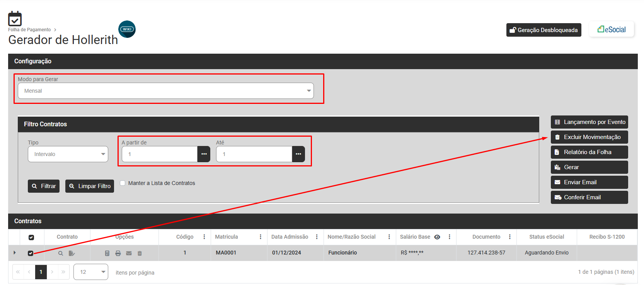The image size is (644, 285).
Task: Open contract search magnifier in row MA0001
Action: coord(61,253)
